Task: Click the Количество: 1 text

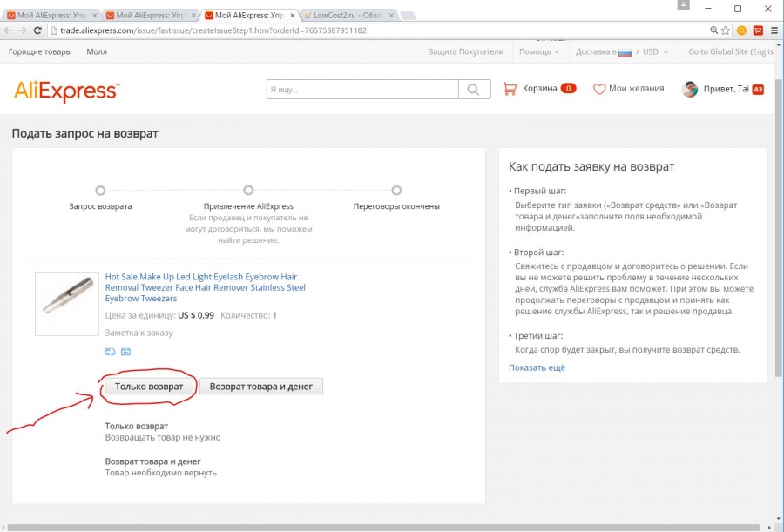Action: tap(248, 315)
